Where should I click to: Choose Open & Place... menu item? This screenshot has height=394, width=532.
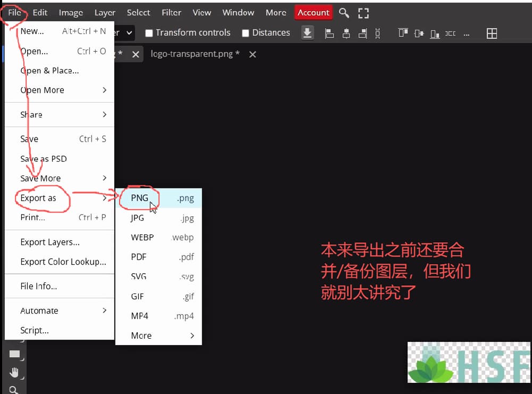click(x=60, y=71)
